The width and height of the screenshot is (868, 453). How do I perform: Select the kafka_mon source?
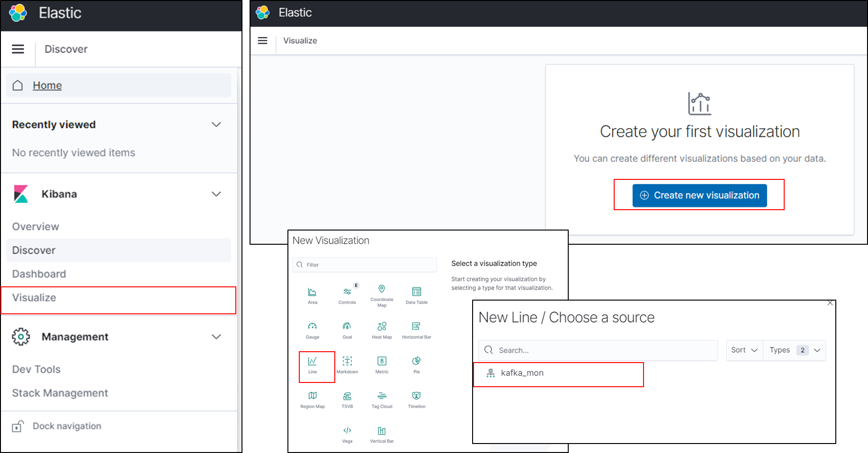522,373
